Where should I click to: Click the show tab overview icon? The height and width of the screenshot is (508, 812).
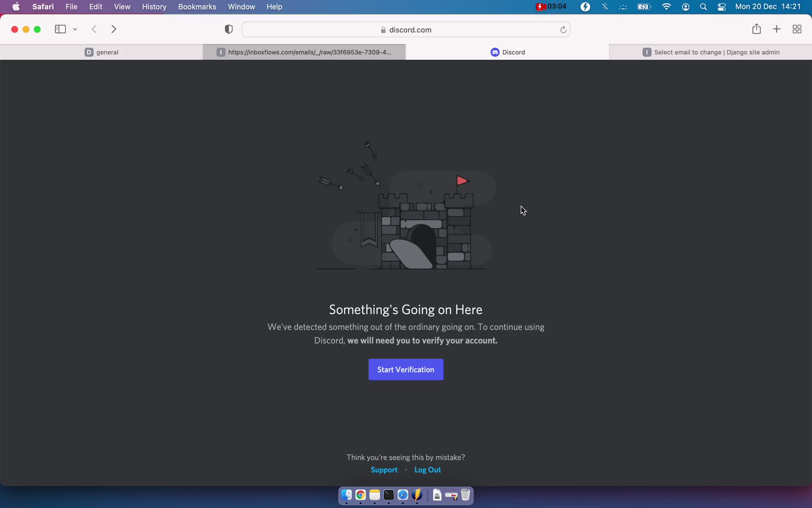(x=797, y=29)
